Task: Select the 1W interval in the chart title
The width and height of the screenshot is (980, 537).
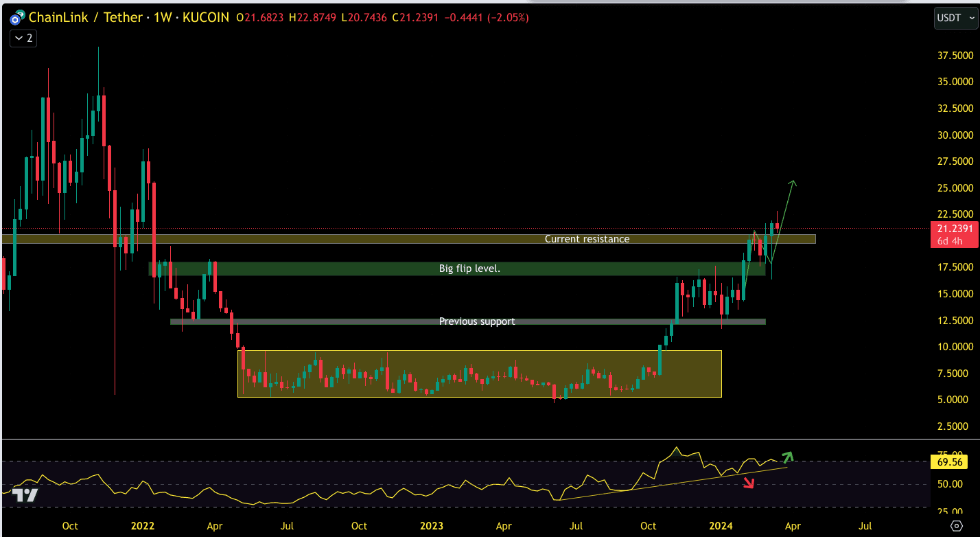Action: click(x=163, y=17)
